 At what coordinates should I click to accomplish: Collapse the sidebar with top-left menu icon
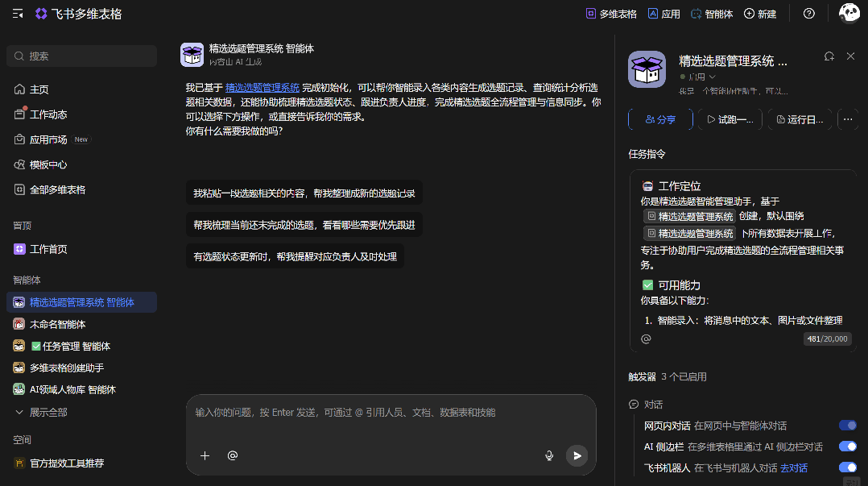[18, 14]
